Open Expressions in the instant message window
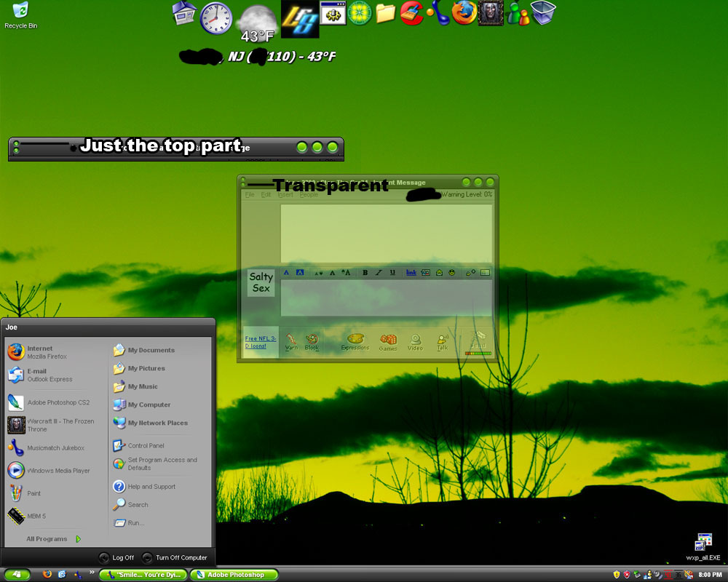Viewport: 728px width, 582px height. point(355,342)
